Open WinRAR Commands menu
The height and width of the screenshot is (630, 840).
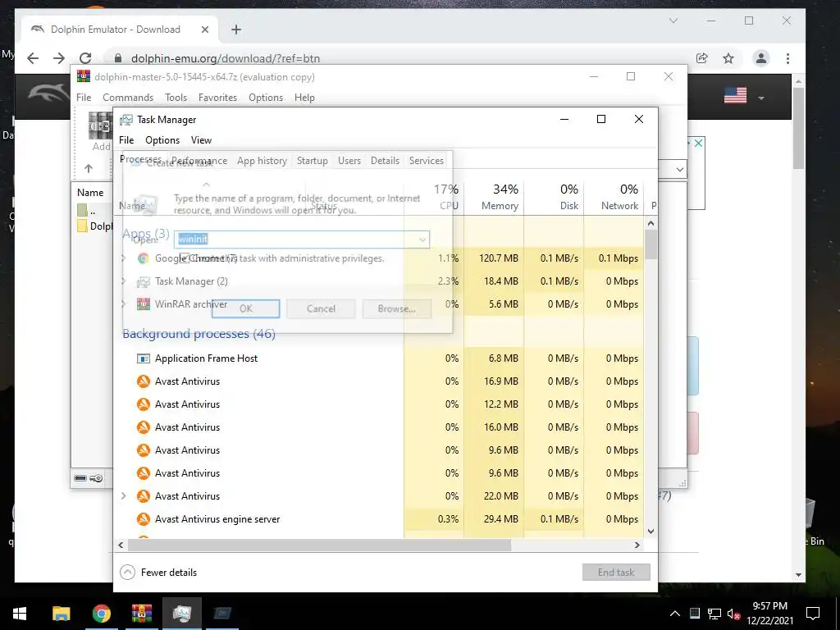[128, 98]
